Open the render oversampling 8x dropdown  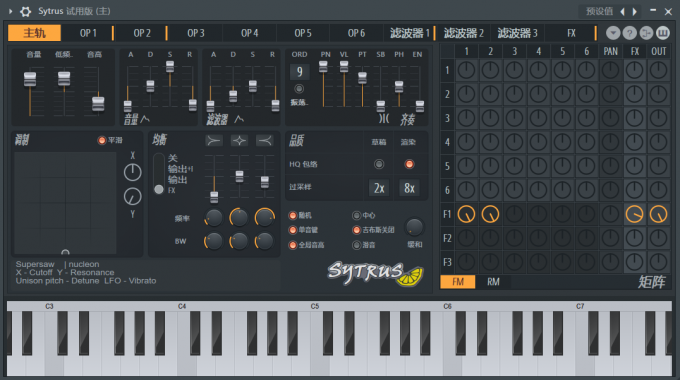pyautogui.click(x=409, y=188)
